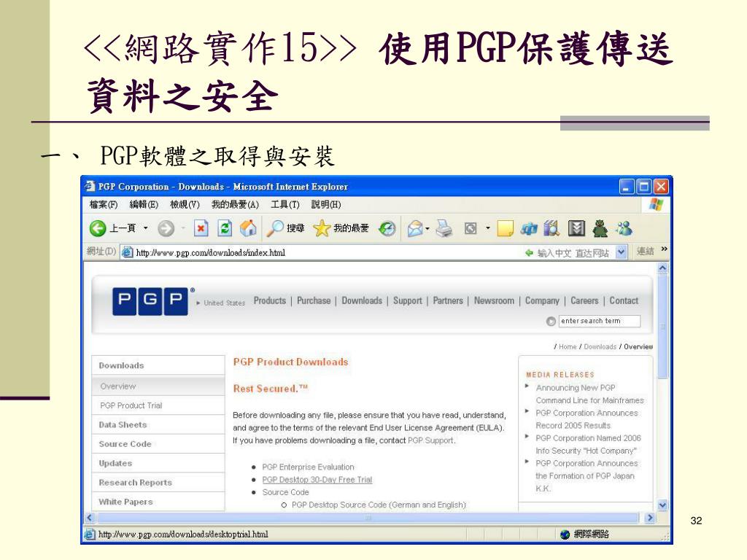This screenshot has height=560, width=747.
Task: Open the 檔案(F) menu
Action: click(104, 205)
